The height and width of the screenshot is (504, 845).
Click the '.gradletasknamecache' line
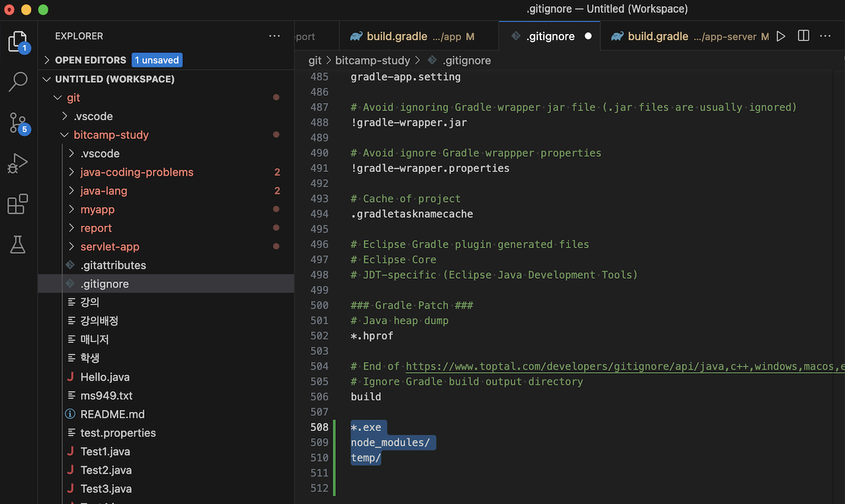412,214
